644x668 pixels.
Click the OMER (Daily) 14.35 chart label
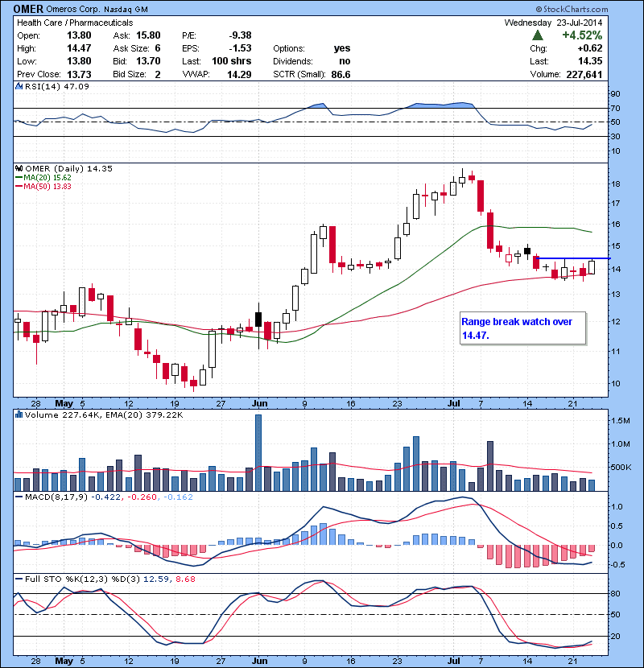pos(68,169)
